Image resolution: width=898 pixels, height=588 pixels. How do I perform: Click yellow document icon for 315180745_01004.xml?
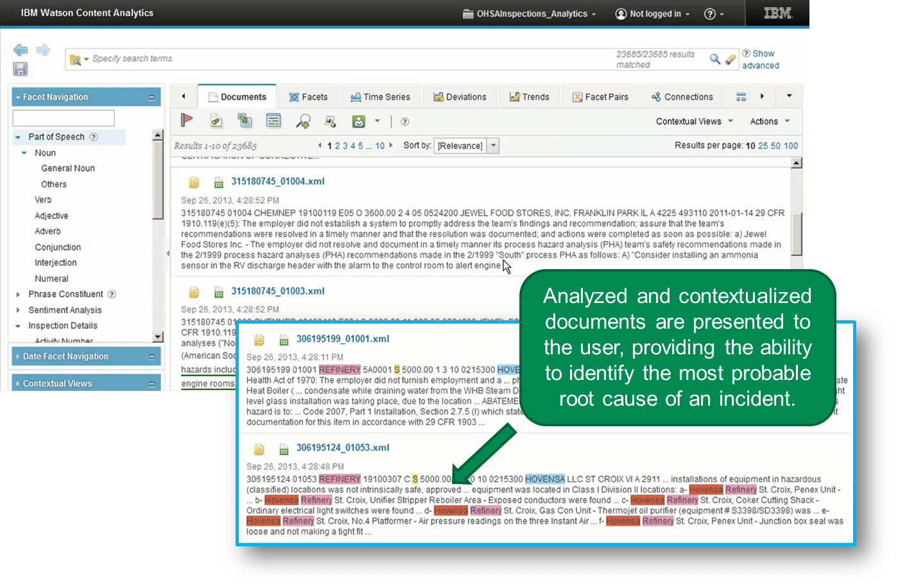(194, 182)
